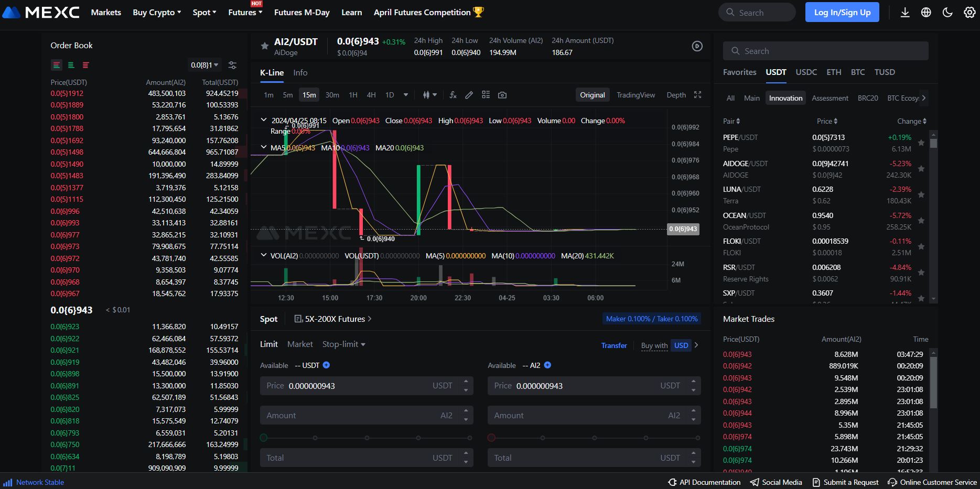Select the USDC market tab
The height and width of the screenshot is (489, 980).
pyautogui.click(x=806, y=72)
